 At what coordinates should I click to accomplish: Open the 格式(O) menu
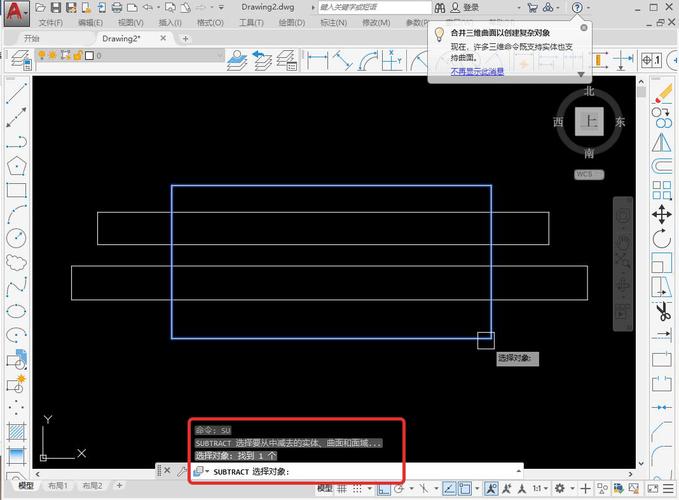pos(210,22)
